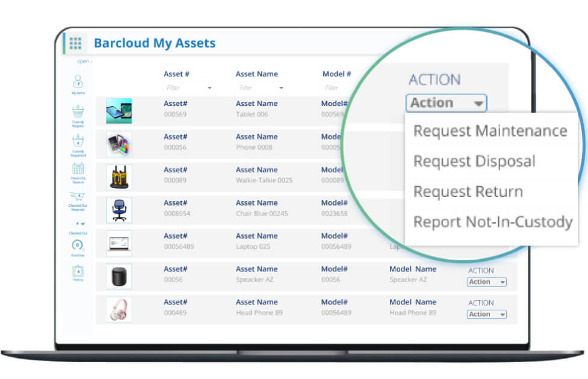This screenshot has width=588, height=379.
Task: Click model number 0023658
Action: point(334,213)
